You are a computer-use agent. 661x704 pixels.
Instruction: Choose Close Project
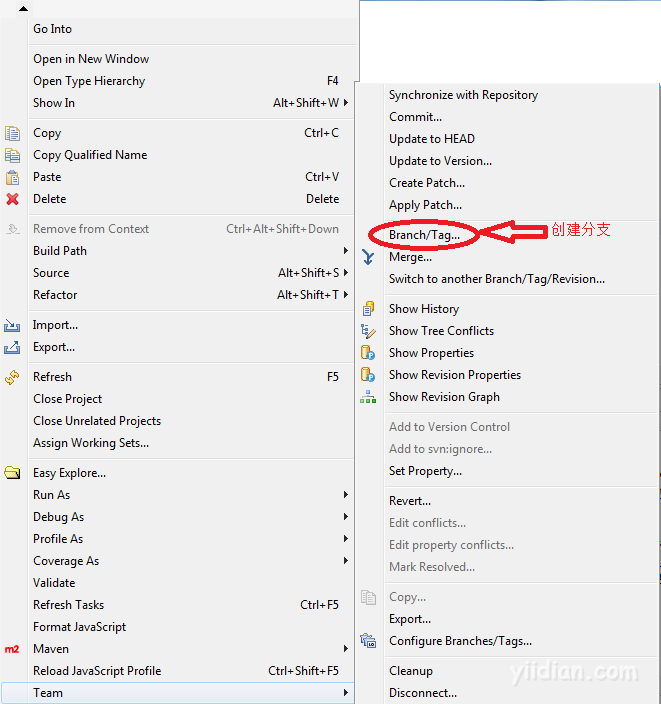click(x=67, y=399)
